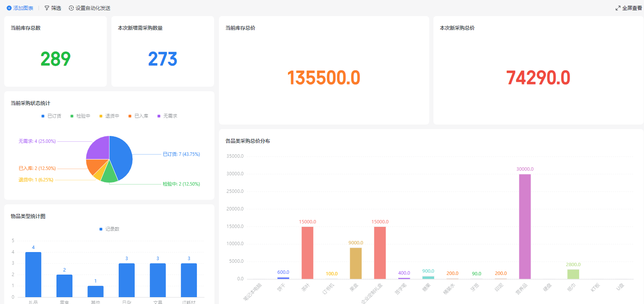This screenshot has height=304, width=644.
Task: Toggle the 已入库 legend entry
Action: coord(138,116)
